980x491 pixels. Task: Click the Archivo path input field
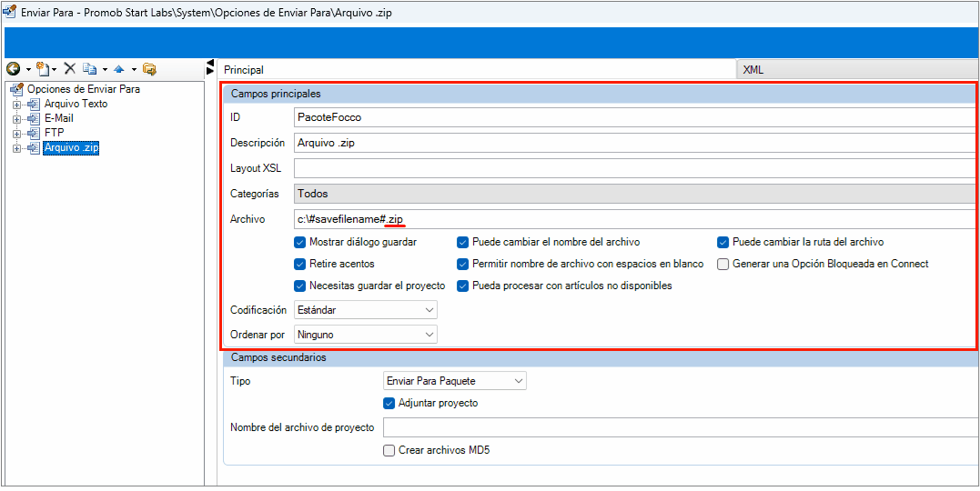[x=634, y=219]
